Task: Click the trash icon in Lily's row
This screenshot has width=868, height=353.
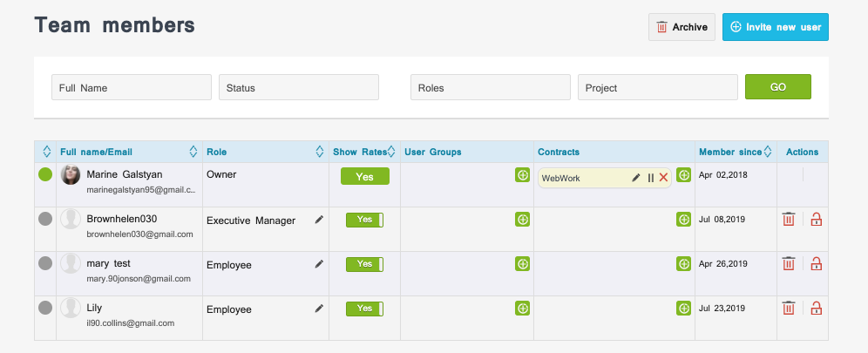Action: [x=789, y=309]
